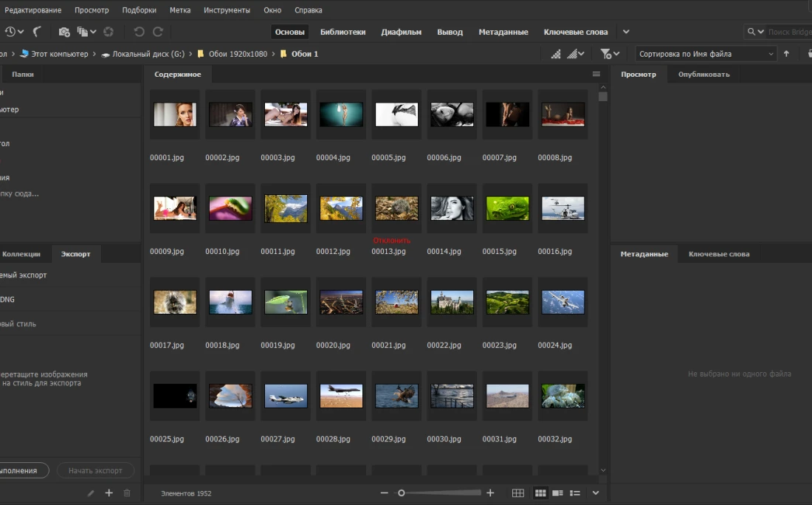812x505 pixels.
Task: Navigate to 'Обои 1920x1080' in breadcrumb
Action: 239,54
